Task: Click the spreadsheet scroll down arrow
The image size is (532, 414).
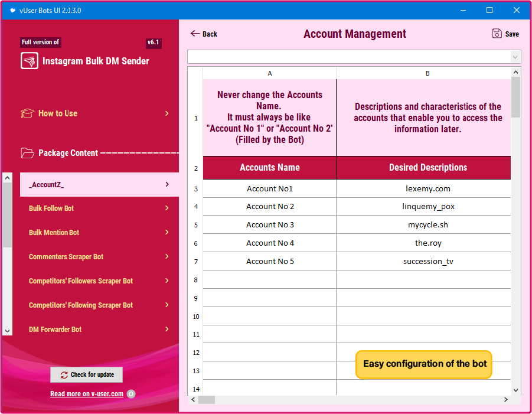Action: point(515,390)
